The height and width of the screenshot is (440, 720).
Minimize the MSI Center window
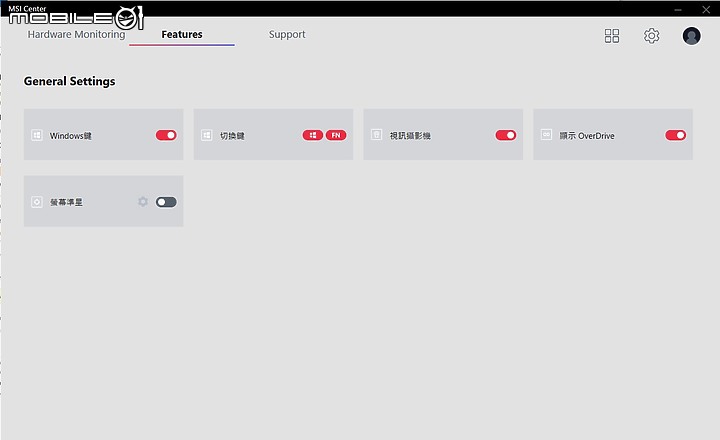pos(678,10)
